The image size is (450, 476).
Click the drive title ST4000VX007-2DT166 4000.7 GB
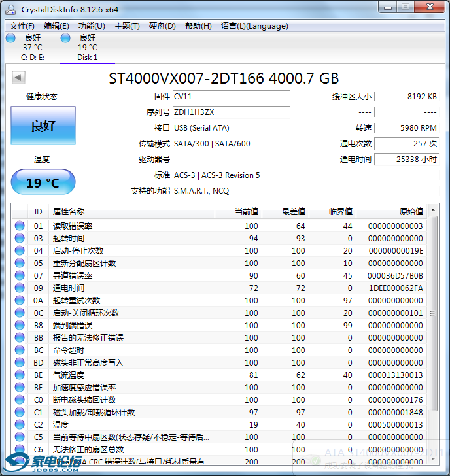tap(224, 78)
